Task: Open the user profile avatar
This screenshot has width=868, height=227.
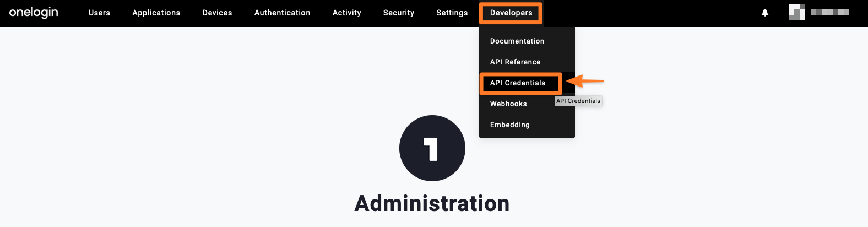Action: pos(797,12)
